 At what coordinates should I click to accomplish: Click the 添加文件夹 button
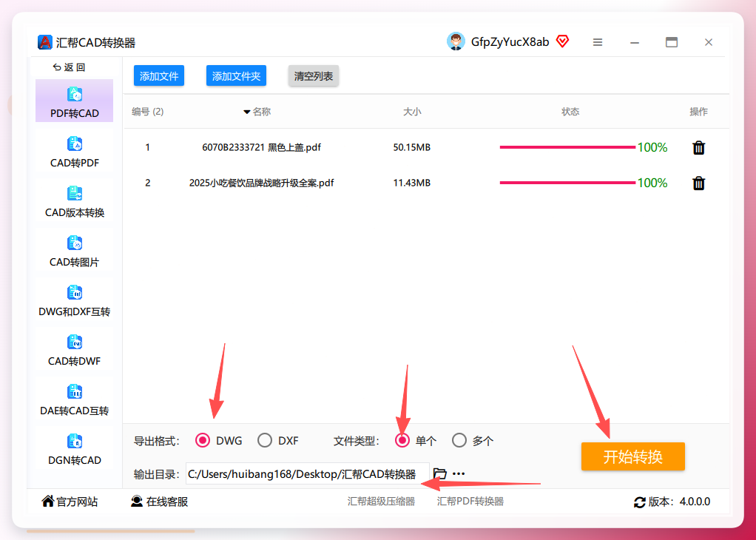pyautogui.click(x=236, y=75)
